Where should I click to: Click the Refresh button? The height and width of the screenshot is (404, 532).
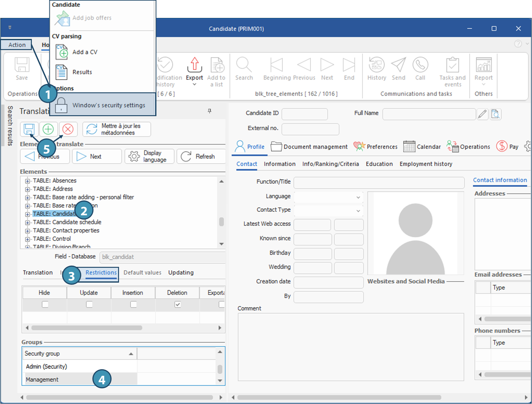pyautogui.click(x=200, y=157)
